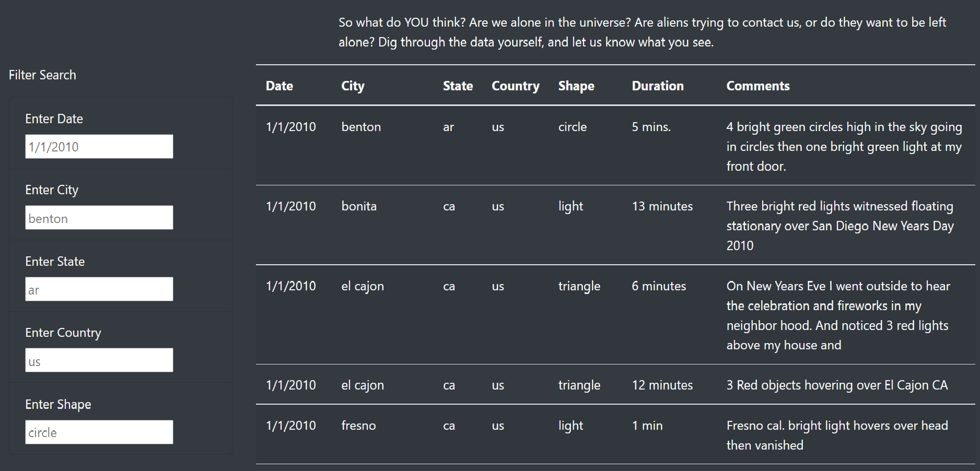Click the Country column header
The width and height of the screenshot is (980, 471).
click(x=515, y=86)
